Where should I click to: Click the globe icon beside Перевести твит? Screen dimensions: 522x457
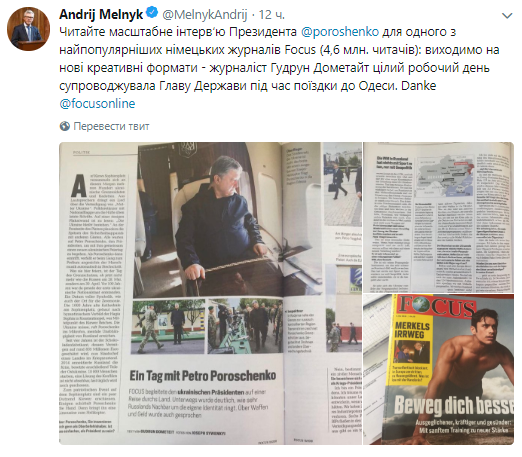coord(65,126)
